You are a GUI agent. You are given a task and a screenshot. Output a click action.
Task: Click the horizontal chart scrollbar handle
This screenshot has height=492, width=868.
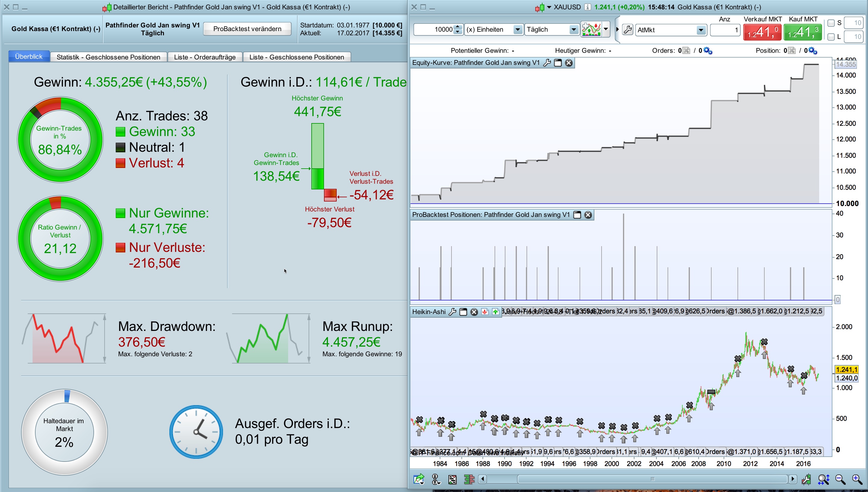652,479
